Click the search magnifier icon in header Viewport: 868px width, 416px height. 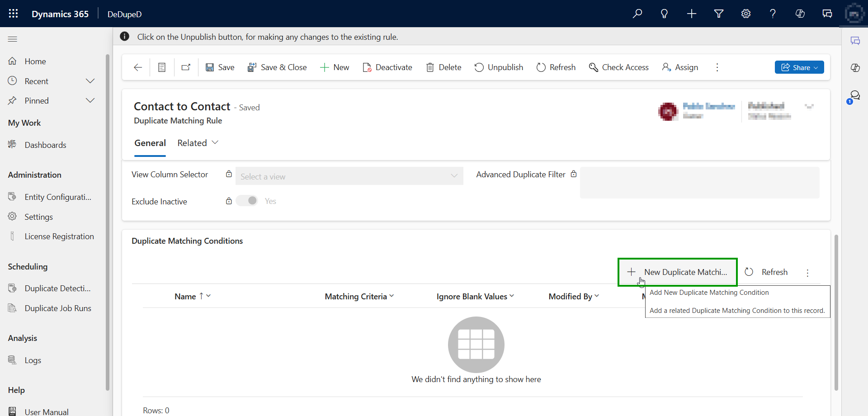(637, 14)
